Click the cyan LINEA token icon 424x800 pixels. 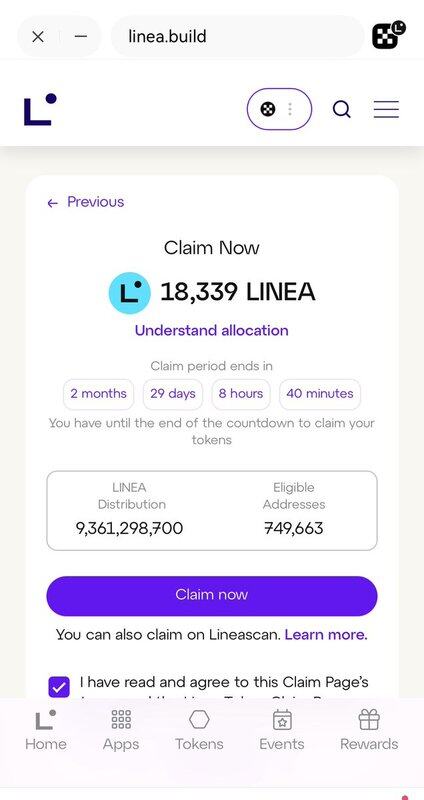pyautogui.click(x=130, y=293)
